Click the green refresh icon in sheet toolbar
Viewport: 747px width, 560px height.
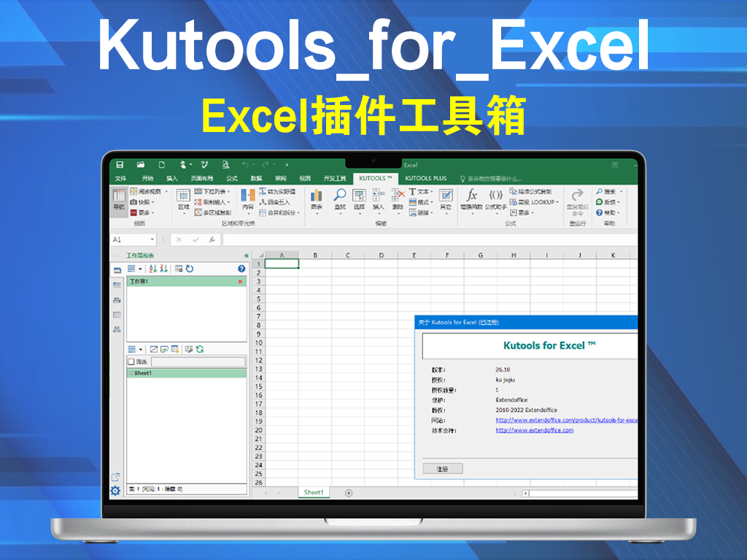[x=200, y=349]
